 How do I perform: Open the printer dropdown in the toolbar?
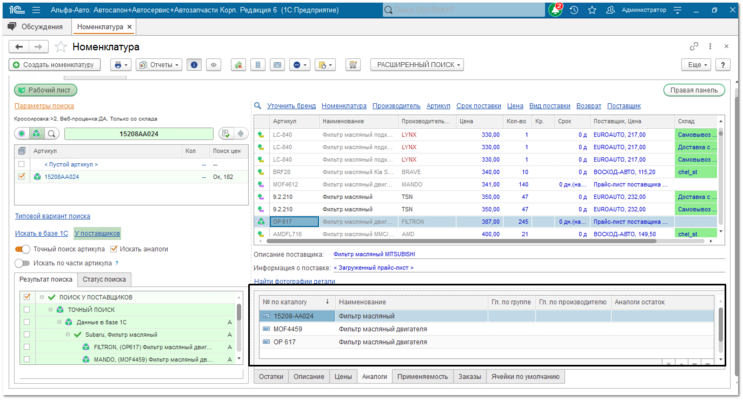tap(121, 65)
